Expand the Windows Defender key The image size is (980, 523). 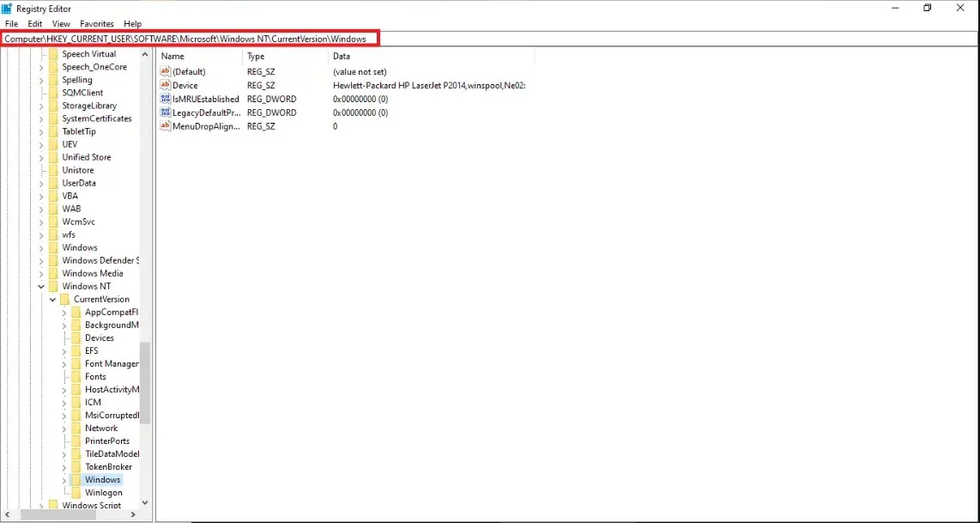41,260
